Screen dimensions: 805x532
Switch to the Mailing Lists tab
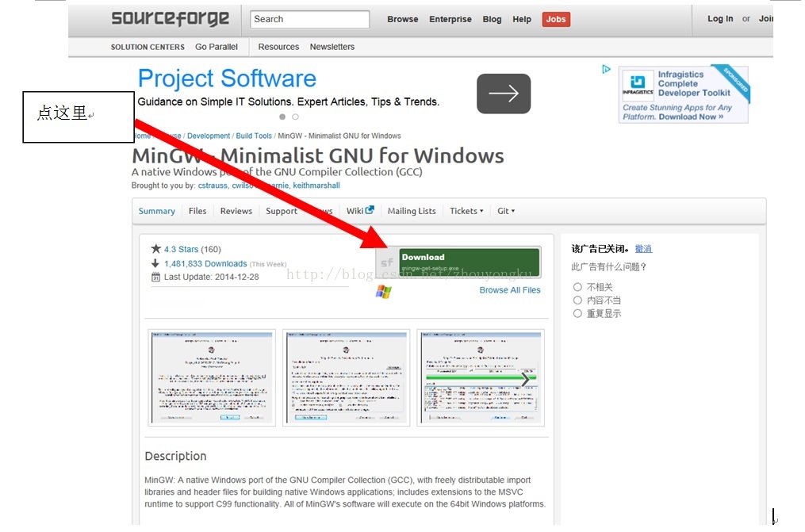[412, 211]
